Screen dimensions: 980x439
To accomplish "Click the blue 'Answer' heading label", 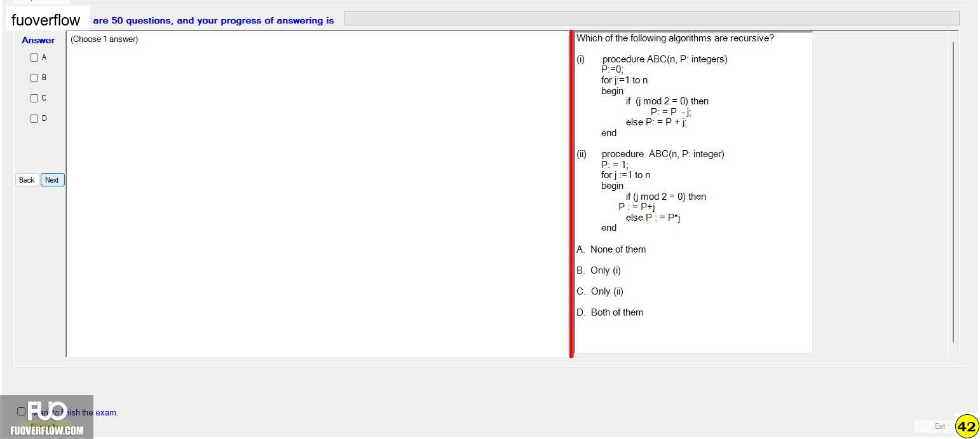I will point(38,40).
